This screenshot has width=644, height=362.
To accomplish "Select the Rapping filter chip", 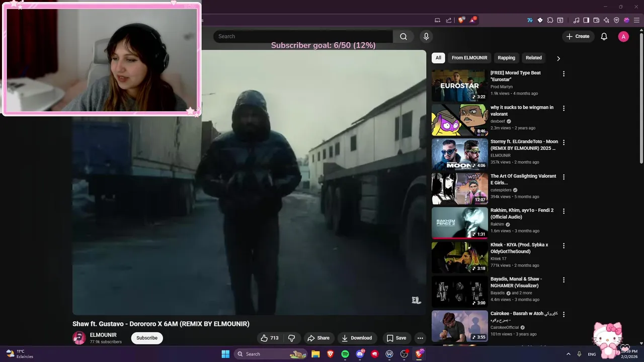I will 506,58.
